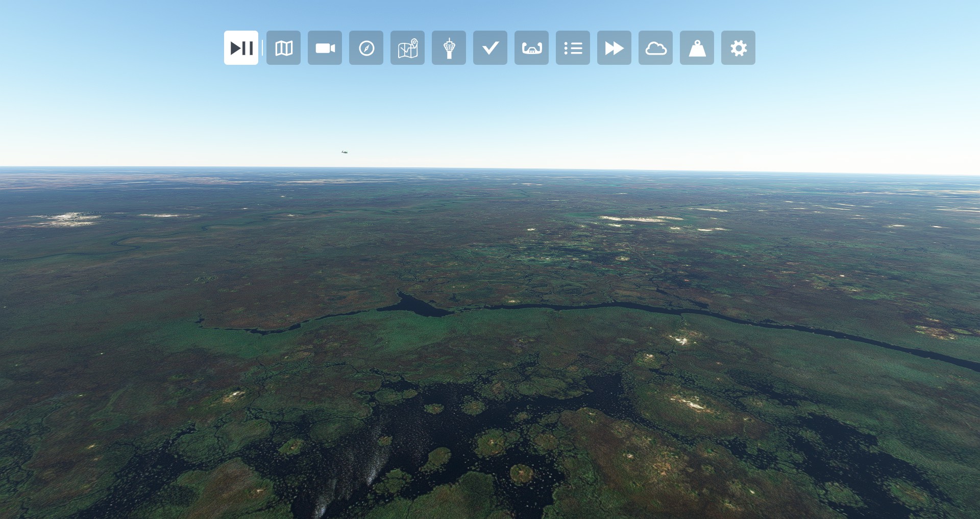Toggle Active Pause play/pause button
The height and width of the screenshot is (519, 980).
click(x=241, y=48)
